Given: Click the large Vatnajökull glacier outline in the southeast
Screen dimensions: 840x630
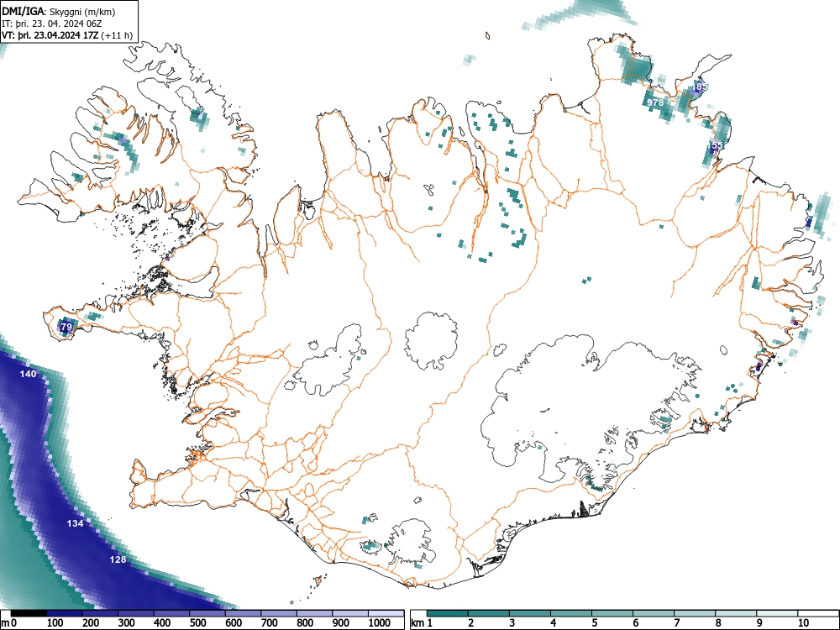Looking at the screenshot, I should [591, 410].
